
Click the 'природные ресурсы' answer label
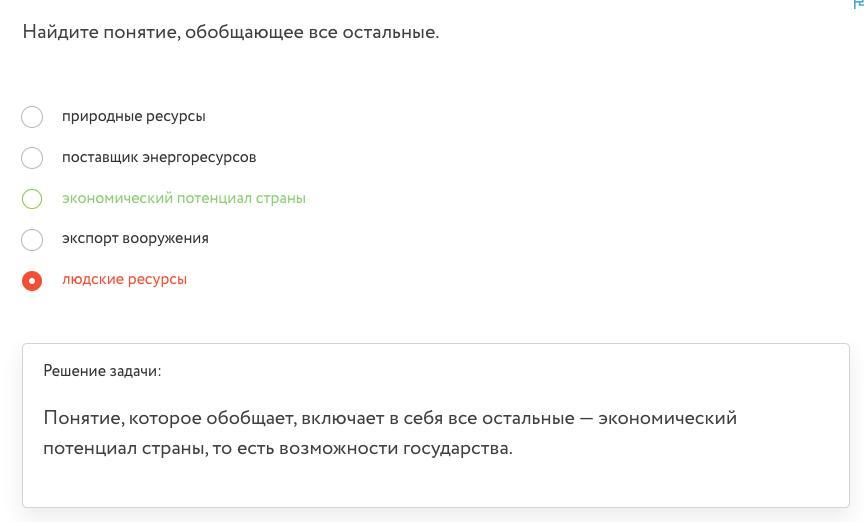134,116
